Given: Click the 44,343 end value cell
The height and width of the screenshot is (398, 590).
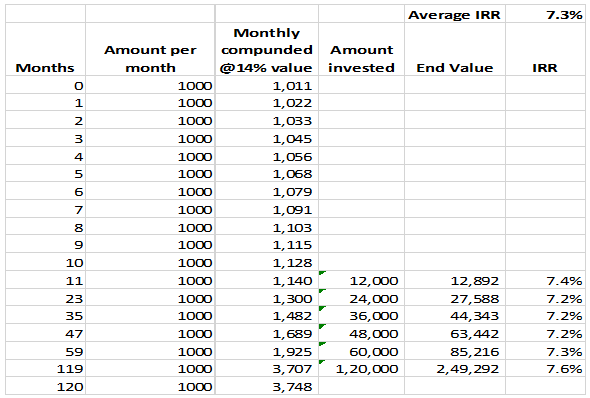Looking at the screenshot, I should pyautogui.click(x=455, y=315).
